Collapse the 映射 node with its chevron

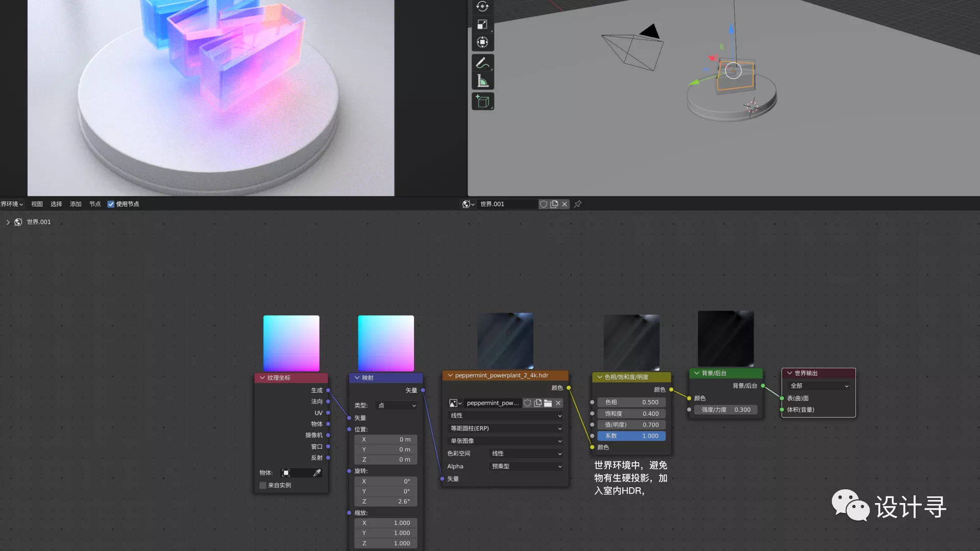pos(357,378)
